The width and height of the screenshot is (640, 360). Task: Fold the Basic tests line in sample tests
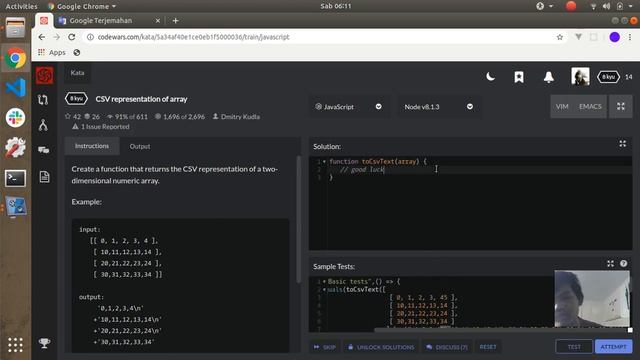(x=324, y=282)
